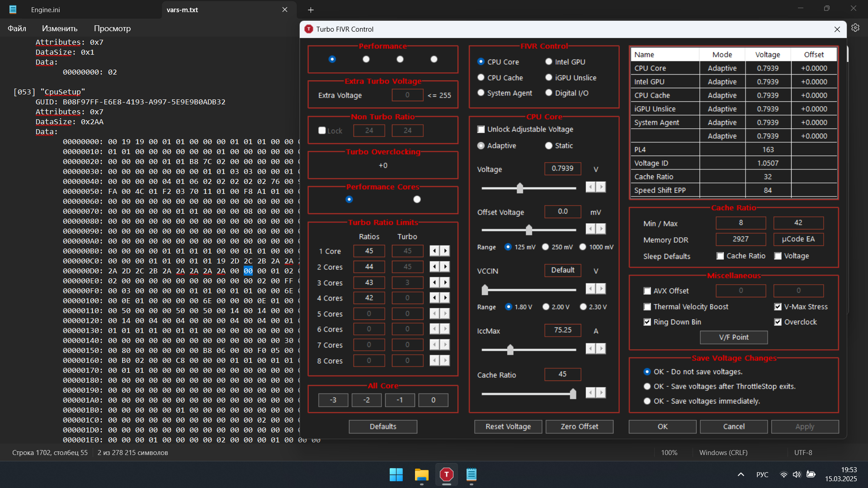Decrease 1 Core turbo ratio arrow
This screenshot has height=488, width=868.
434,251
